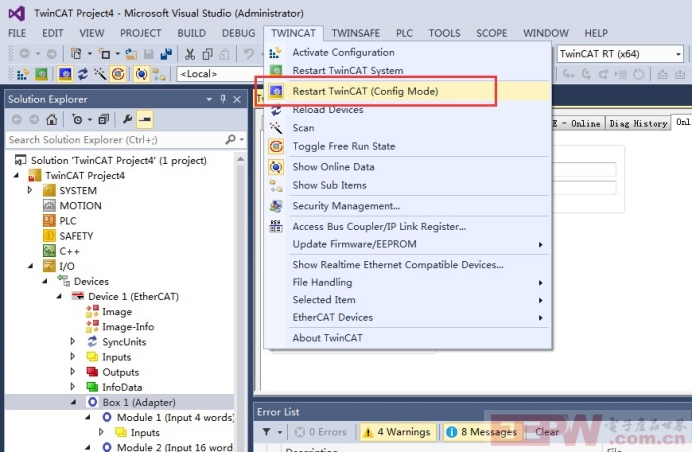
Task: Click the <Local> target system box
Action: click(x=220, y=74)
